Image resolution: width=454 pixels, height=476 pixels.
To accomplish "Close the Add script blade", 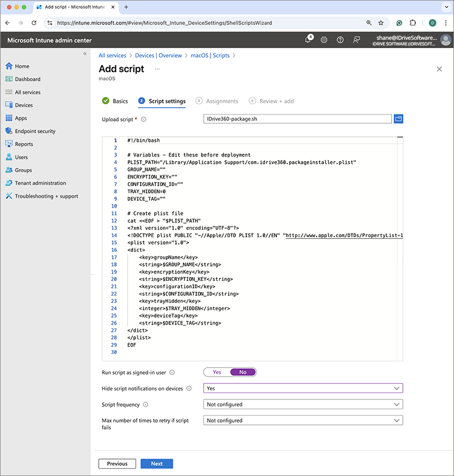I will (x=439, y=69).
